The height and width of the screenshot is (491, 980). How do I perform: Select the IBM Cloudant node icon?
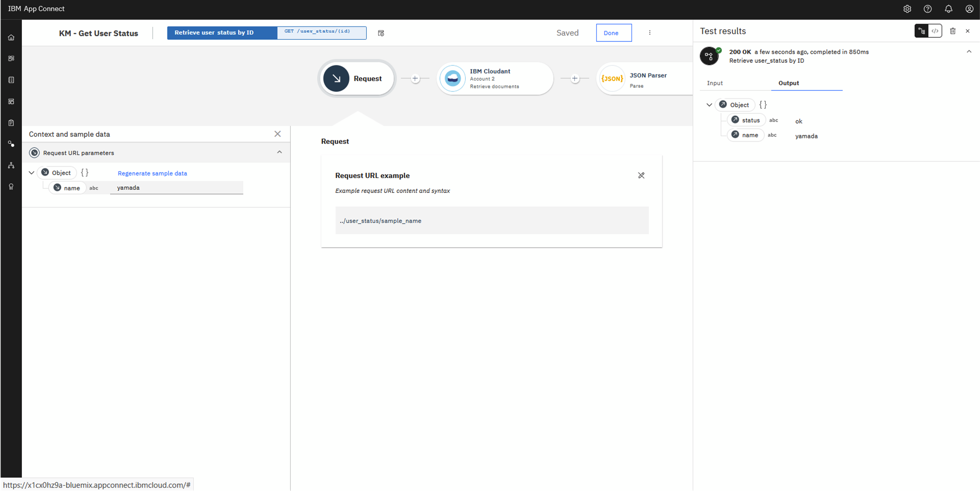point(453,79)
